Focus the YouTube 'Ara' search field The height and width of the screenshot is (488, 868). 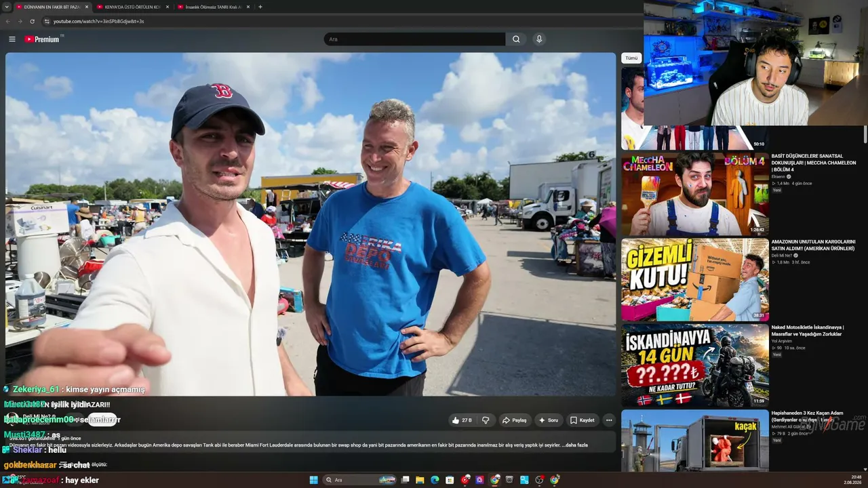tap(414, 39)
